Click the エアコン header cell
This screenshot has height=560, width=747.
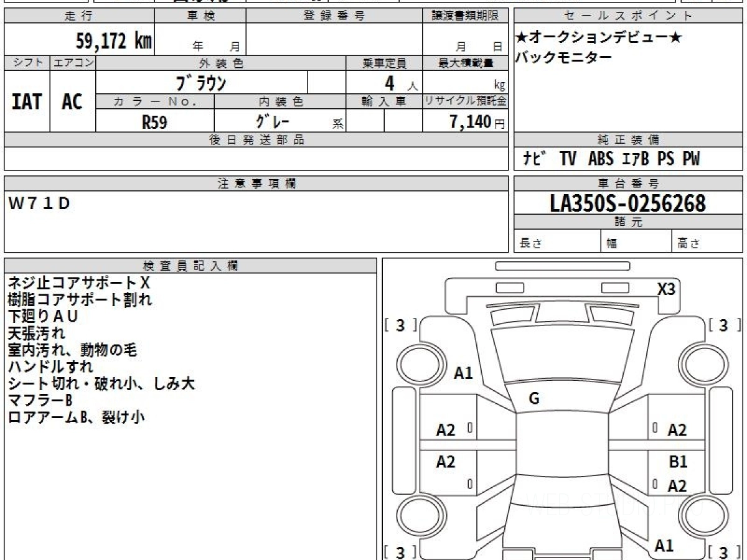[73, 63]
